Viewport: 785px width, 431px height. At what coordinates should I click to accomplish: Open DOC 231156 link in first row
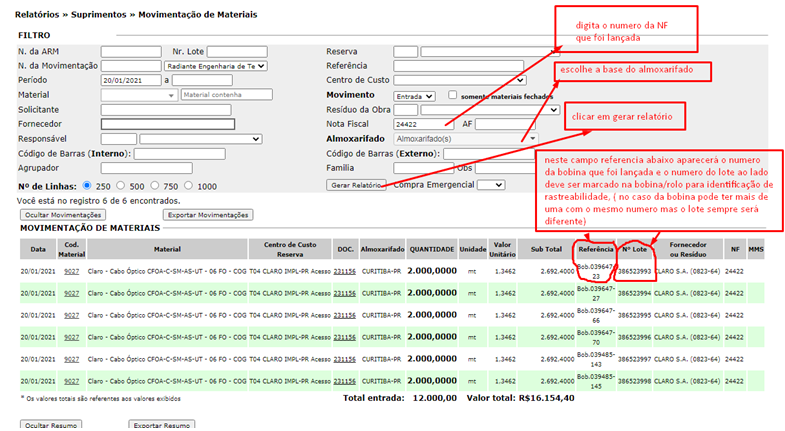(x=345, y=271)
